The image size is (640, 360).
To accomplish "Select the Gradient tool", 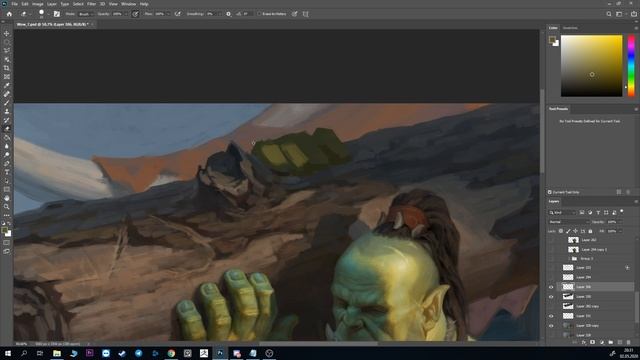I will (x=7, y=137).
